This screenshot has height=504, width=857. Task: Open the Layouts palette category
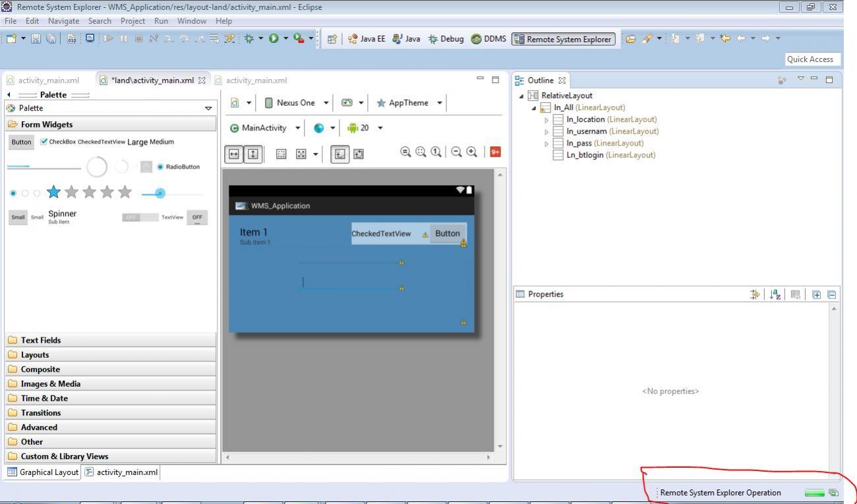click(x=110, y=354)
